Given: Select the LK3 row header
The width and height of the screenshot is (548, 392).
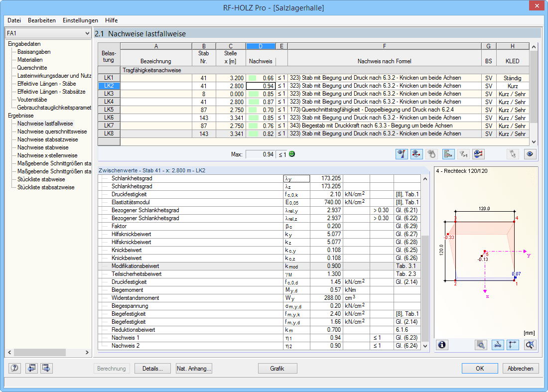Looking at the screenshot, I should tap(109, 94).
